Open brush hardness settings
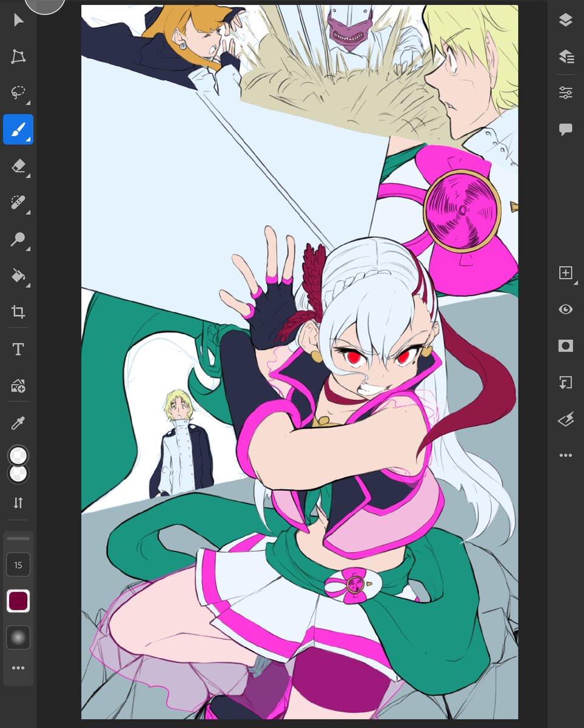584x728 pixels. point(18,638)
